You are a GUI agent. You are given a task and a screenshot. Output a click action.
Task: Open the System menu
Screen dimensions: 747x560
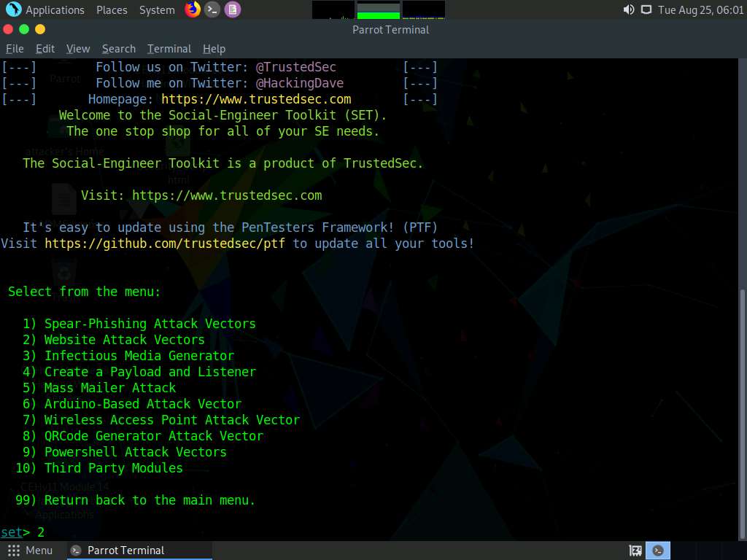pyautogui.click(x=158, y=10)
